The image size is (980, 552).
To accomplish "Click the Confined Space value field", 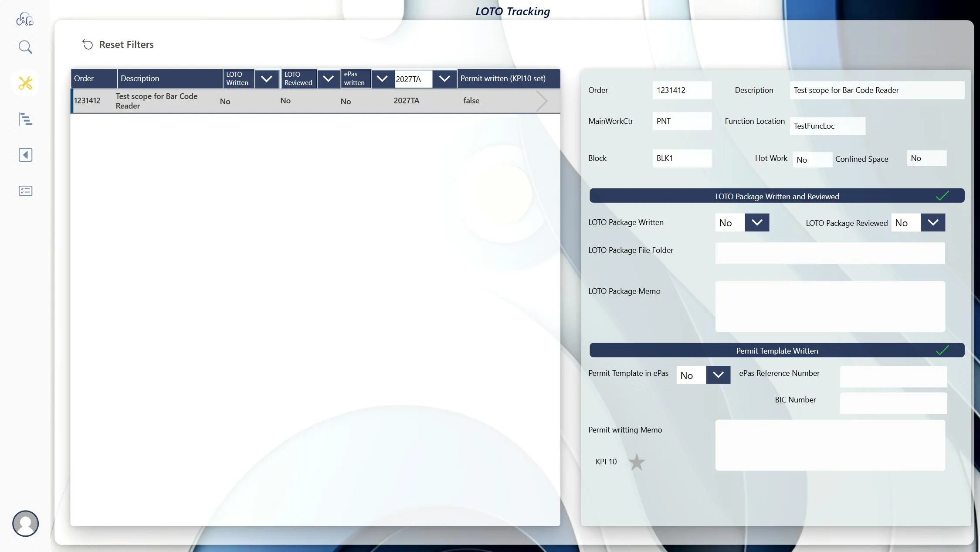I will [927, 158].
